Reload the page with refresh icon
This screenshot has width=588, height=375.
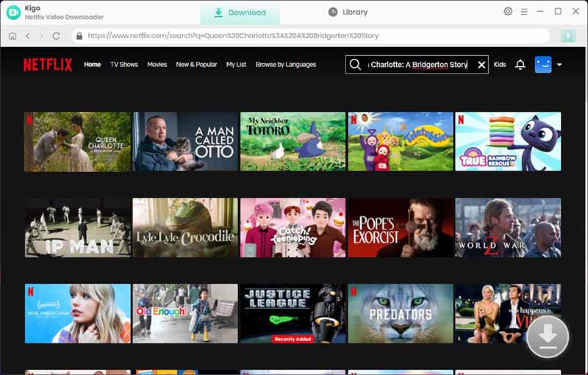click(57, 35)
